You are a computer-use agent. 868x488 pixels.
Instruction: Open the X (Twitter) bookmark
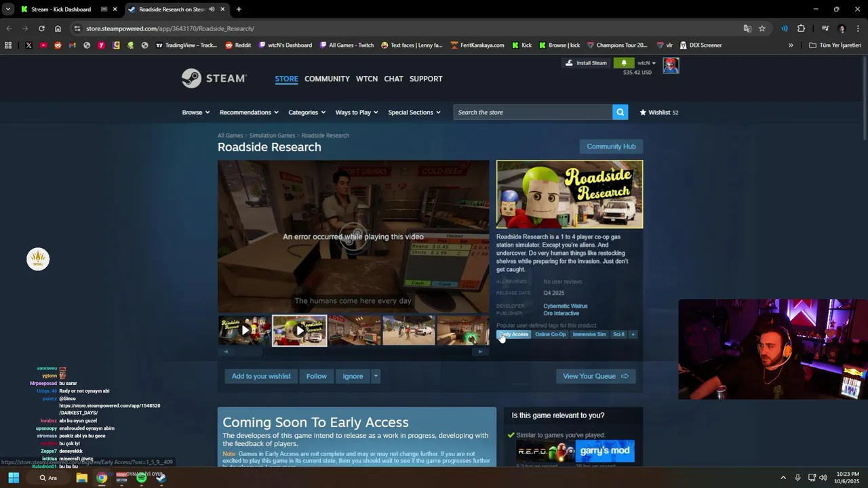tap(28, 45)
